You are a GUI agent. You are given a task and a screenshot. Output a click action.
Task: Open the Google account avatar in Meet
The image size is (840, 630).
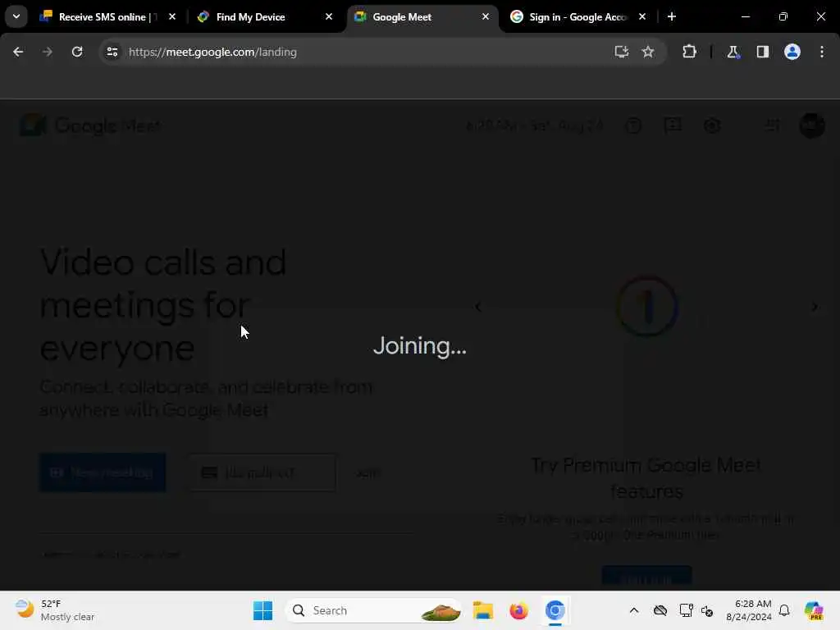(812, 126)
